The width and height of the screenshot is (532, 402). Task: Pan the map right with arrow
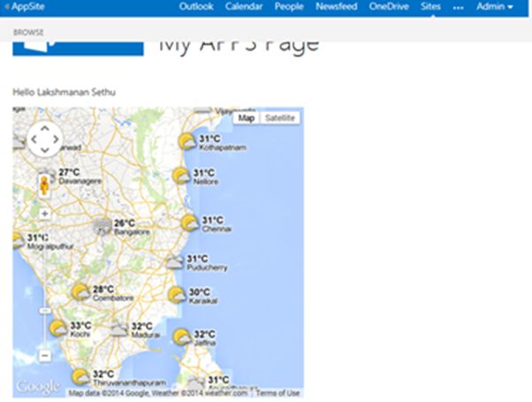click(56, 140)
